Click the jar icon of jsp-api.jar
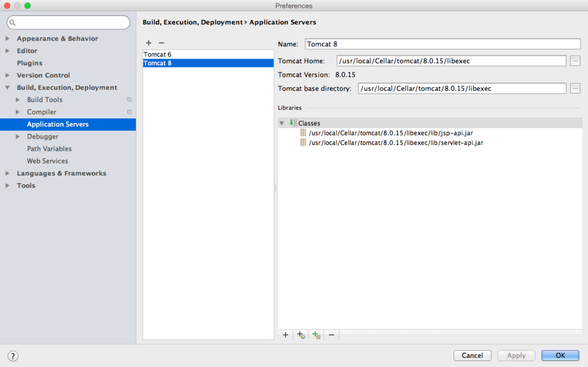 [303, 133]
